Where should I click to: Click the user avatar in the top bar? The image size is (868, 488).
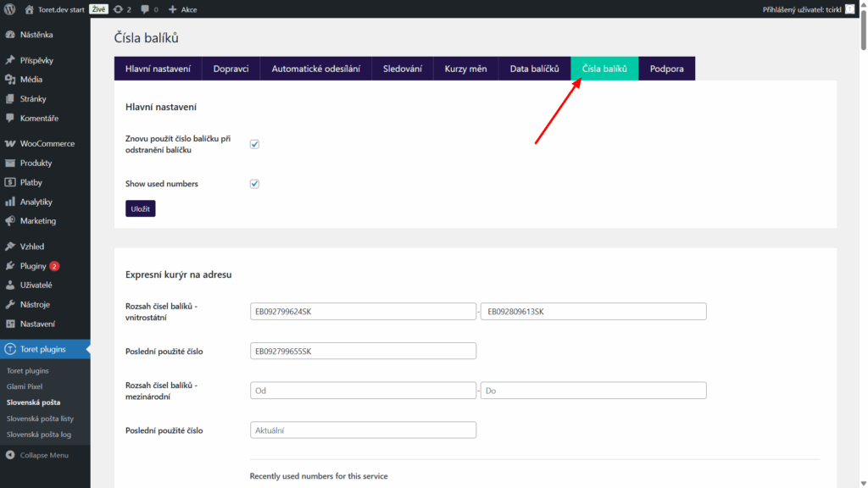click(849, 9)
